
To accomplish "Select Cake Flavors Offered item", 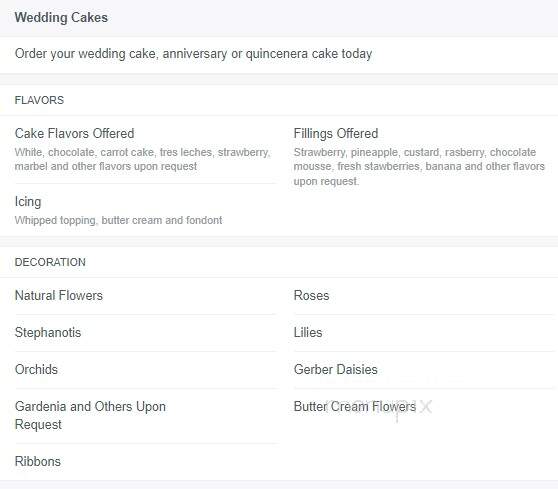I will (x=74, y=133).
